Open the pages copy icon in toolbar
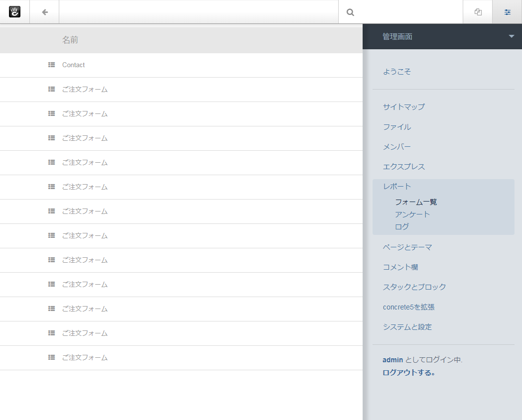The width and height of the screenshot is (522, 420). [x=478, y=12]
